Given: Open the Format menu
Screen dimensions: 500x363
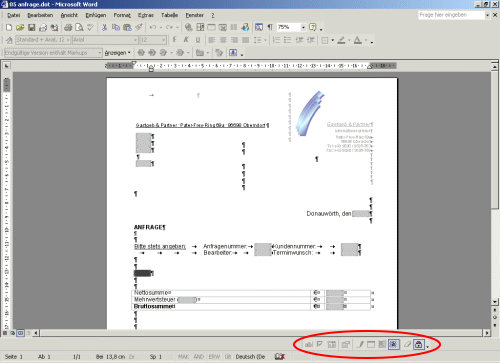Looking at the screenshot, I should pyautogui.click(x=122, y=15).
